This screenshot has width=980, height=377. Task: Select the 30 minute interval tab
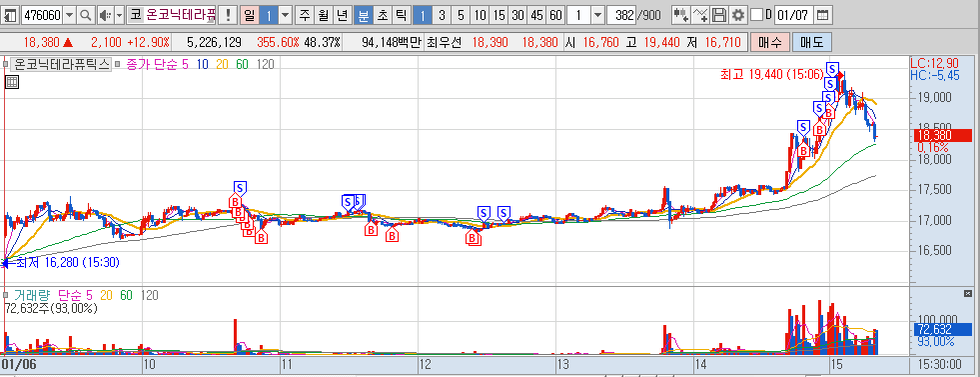[517, 14]
